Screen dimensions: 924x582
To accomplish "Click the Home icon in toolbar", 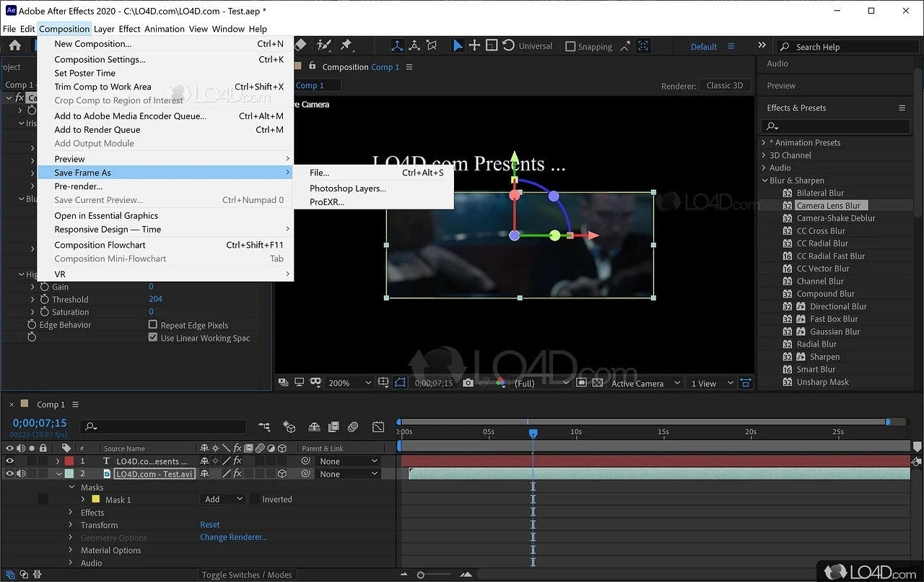I will (14, 45).
